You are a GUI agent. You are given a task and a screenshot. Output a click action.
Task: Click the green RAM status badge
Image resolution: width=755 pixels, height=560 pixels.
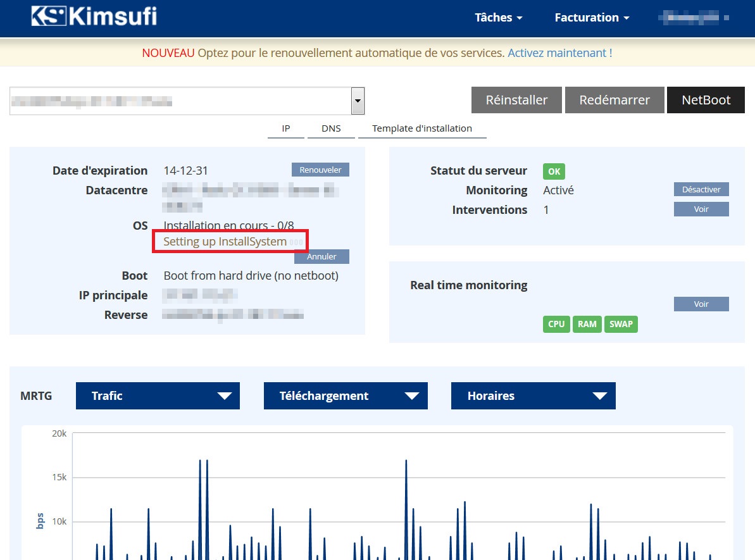click(x=587, y=324)
